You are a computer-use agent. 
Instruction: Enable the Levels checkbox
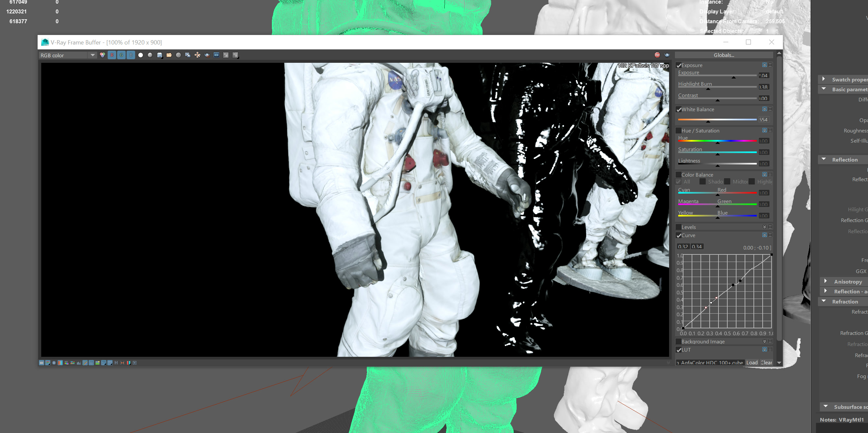click(679, 227)
